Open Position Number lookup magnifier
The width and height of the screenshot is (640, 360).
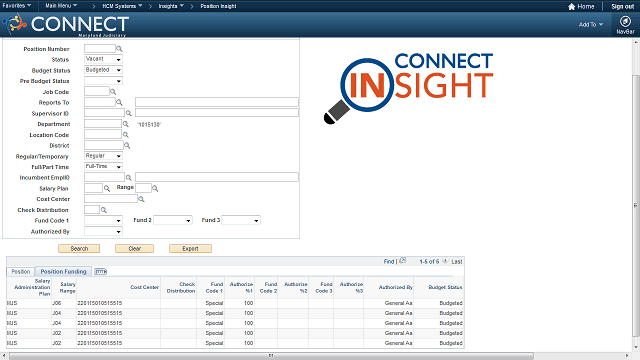coord(119,49)
